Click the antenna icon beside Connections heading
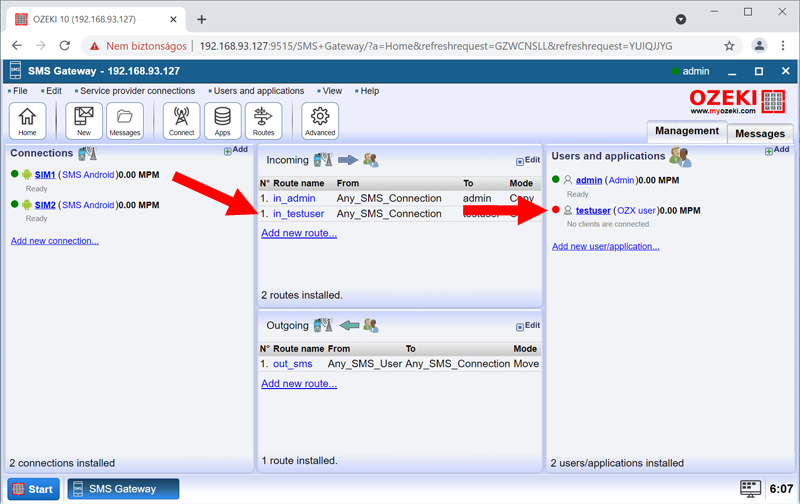 [87, 153]
